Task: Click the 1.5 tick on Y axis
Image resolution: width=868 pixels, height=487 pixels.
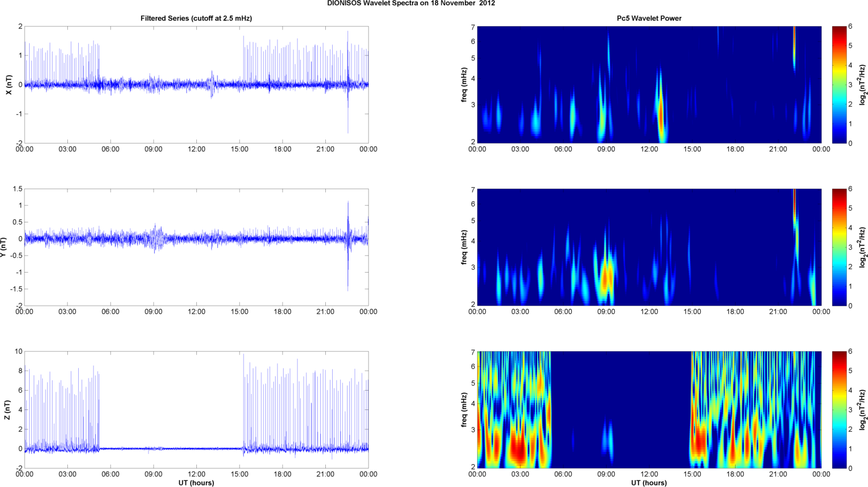Action: coord(17,189)
